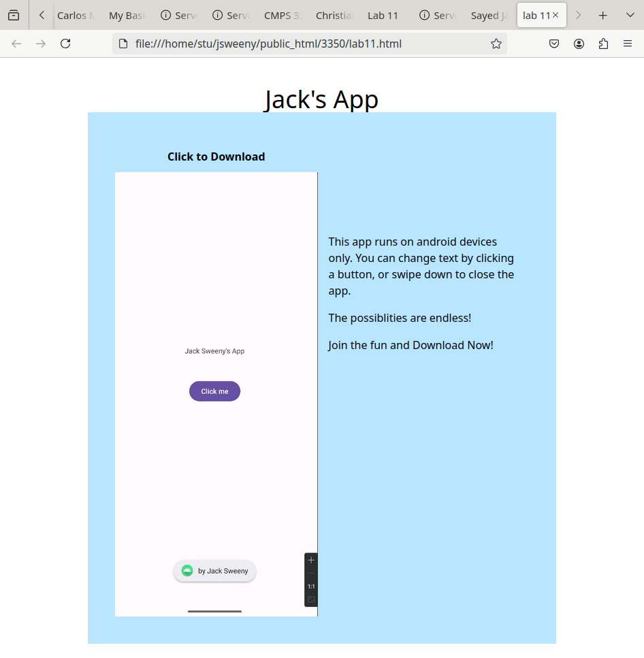Open the Firefox application menu
Viewport: 644px width, 658px height.
coord(628,44)
